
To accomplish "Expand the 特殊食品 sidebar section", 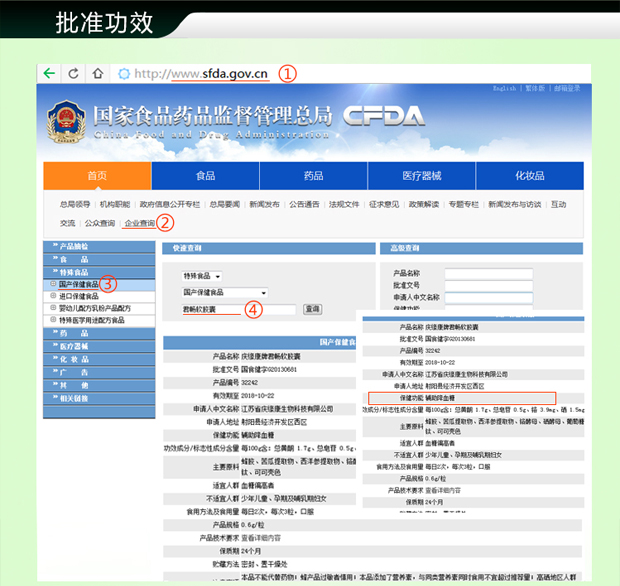I will tap(99, 272).
